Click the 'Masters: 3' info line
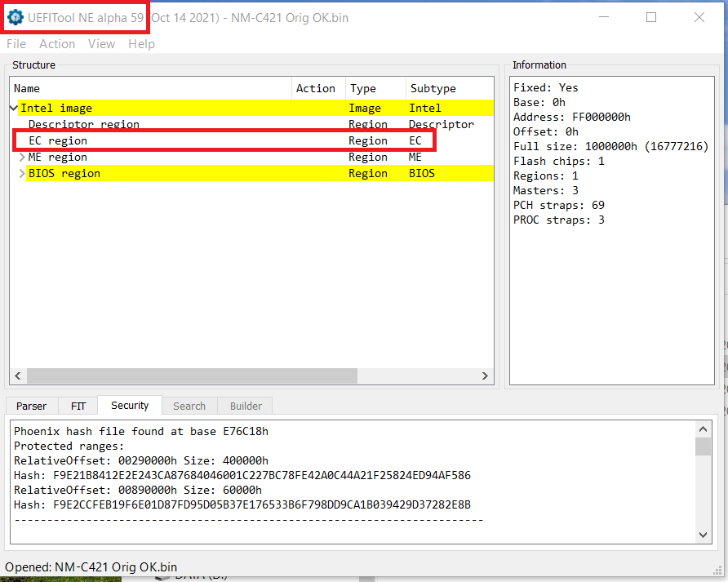 click(545, 190)
